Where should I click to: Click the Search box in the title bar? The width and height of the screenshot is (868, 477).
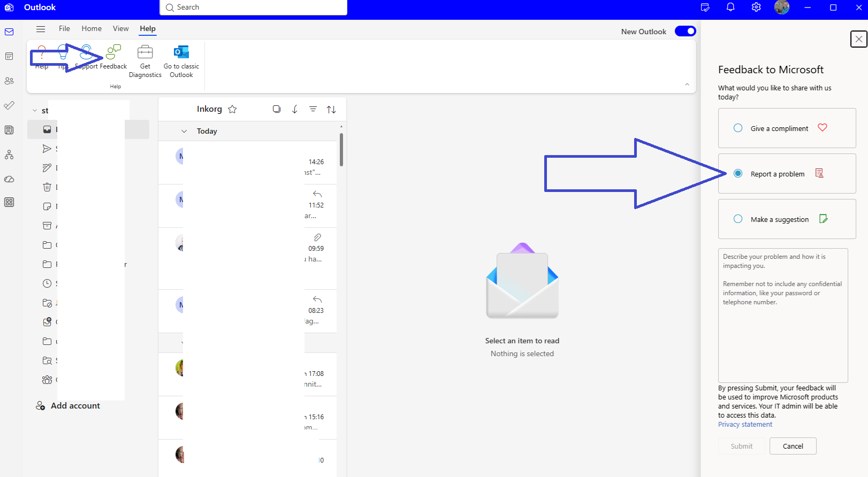[x=253, y=7]
